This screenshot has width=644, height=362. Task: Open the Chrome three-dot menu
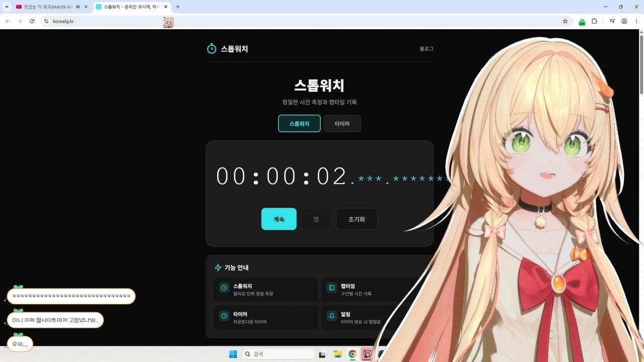coord(635,21)
